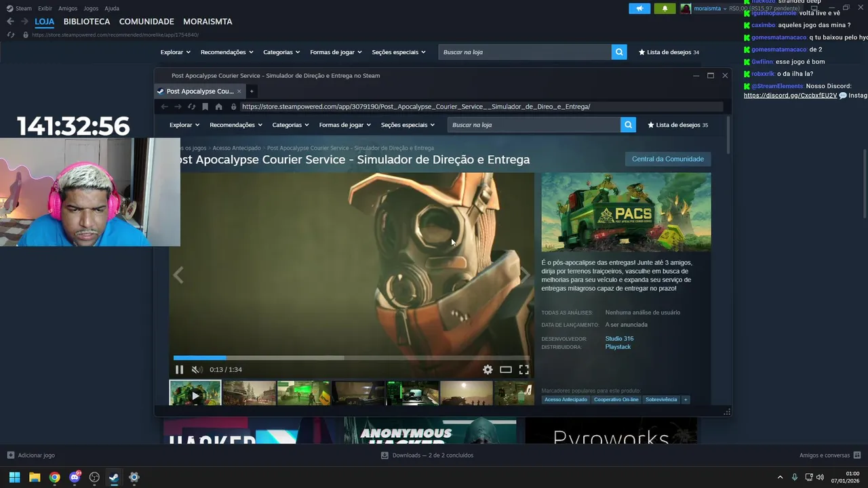Screen dimensions: 868x488
Task: Enter fullscreen for the trailer video
Action: (x=524, y=369)
